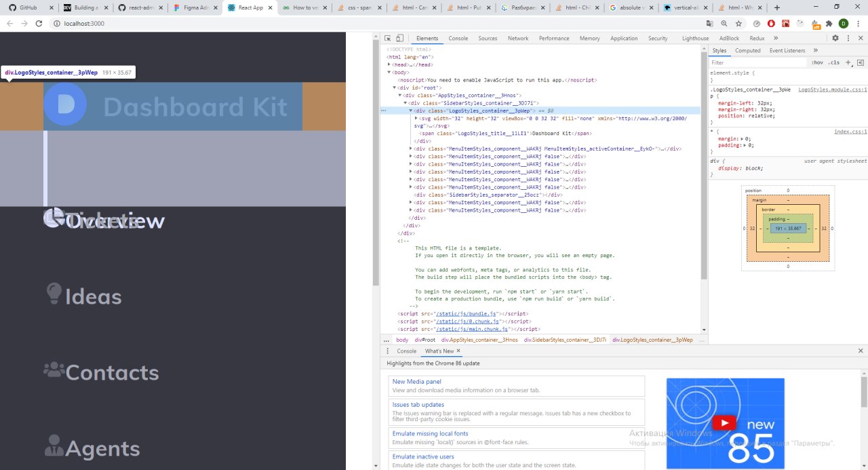This screenshot has height=470, width=868.
Task: Show more DevTools tabs chevron after Redux
Action: click(x=777, y=38)
